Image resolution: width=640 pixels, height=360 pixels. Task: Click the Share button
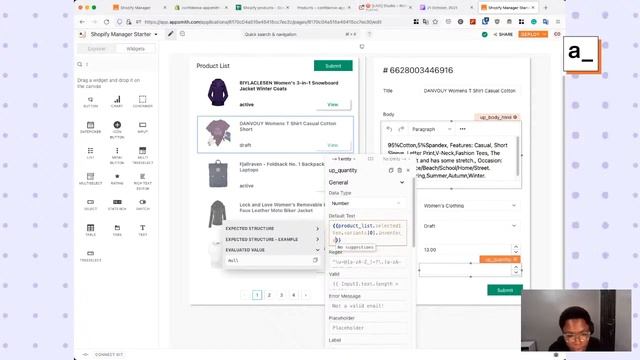tap(503, 34)
